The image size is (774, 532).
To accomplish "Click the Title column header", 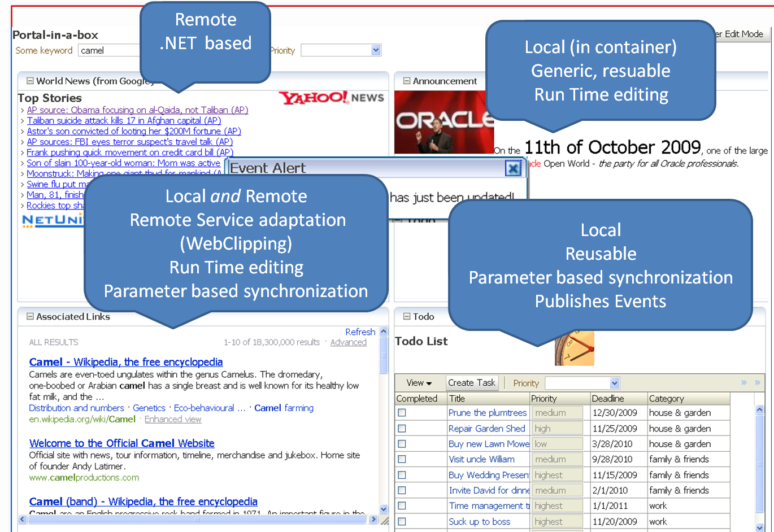I will 488,399.
